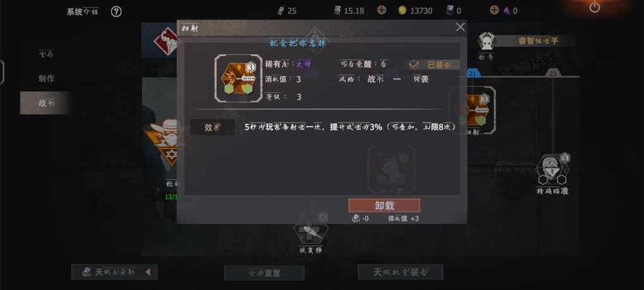644x290 pixels.
Task: Toggle the 已装备 equipped checkmark
Action: [x=414, y=65]
